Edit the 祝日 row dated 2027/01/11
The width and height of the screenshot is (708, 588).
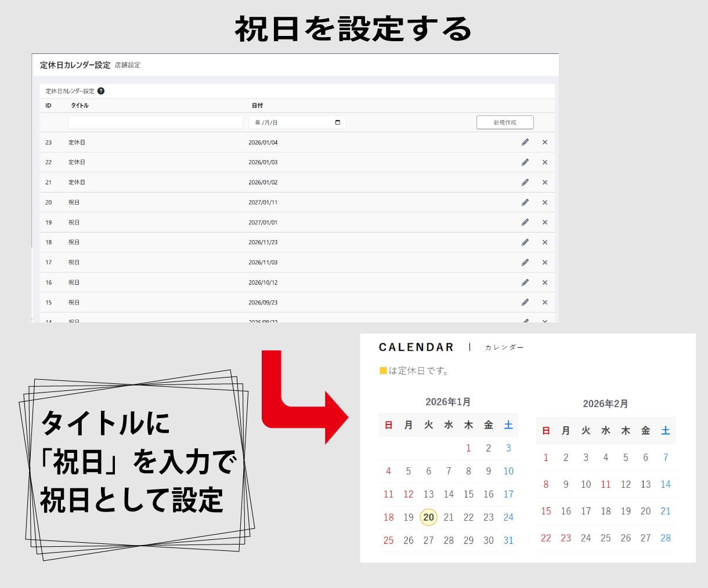[525, 202]
